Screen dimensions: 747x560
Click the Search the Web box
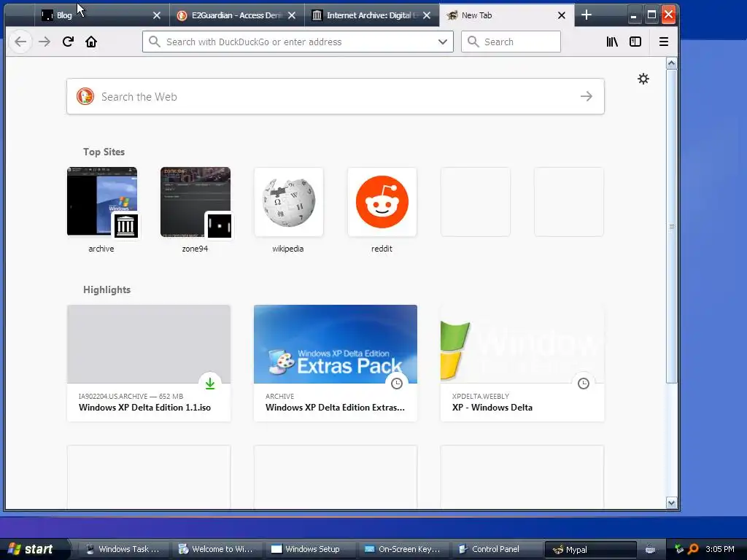coord(336,96)
